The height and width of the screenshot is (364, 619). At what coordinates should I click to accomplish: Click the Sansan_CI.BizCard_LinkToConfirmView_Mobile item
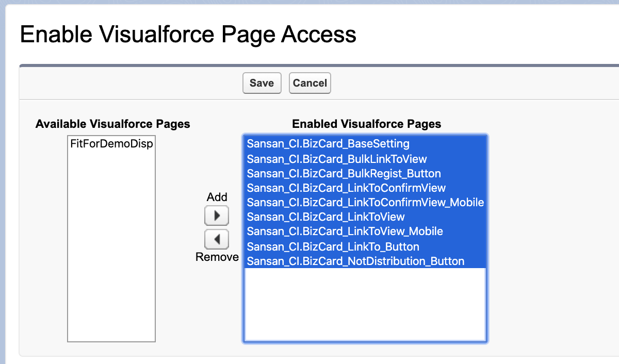click(x=365, y=202)
